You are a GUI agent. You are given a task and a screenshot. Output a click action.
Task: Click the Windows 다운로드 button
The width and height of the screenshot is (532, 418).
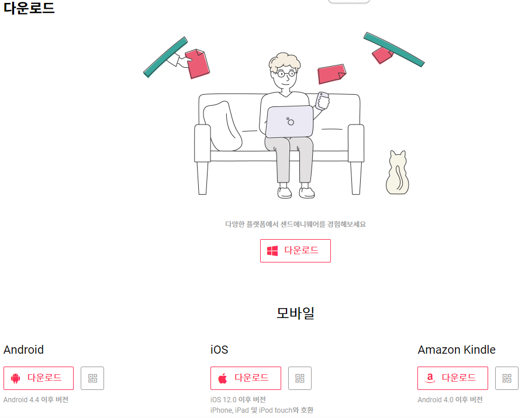(x=295, y=251)
